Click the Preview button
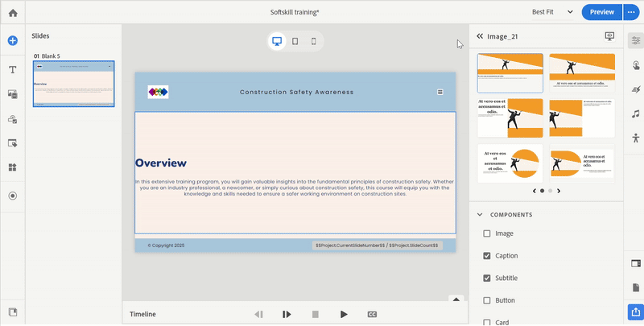 601,12
